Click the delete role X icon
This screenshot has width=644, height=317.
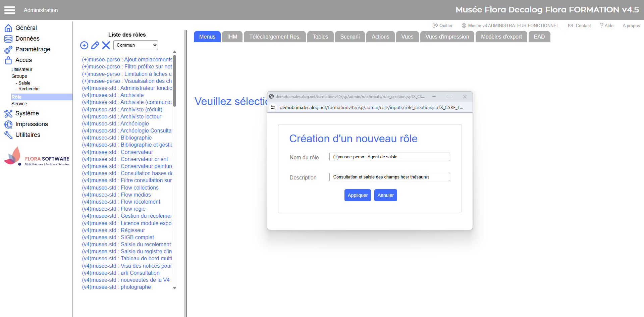pos(106,45)
